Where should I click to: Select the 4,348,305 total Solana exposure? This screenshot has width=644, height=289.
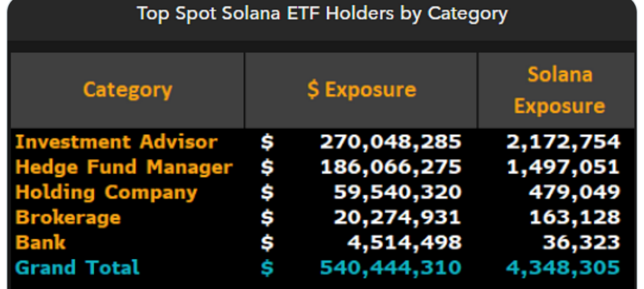[563, 268]
